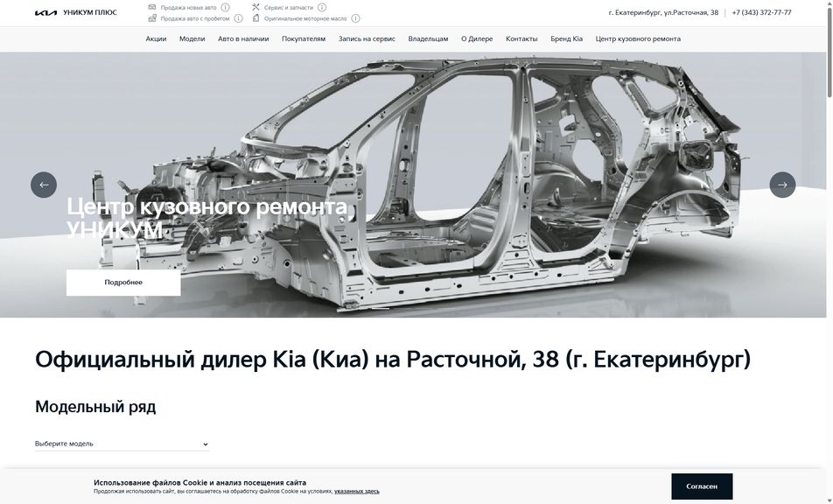Open the Модели menu item

192,38
